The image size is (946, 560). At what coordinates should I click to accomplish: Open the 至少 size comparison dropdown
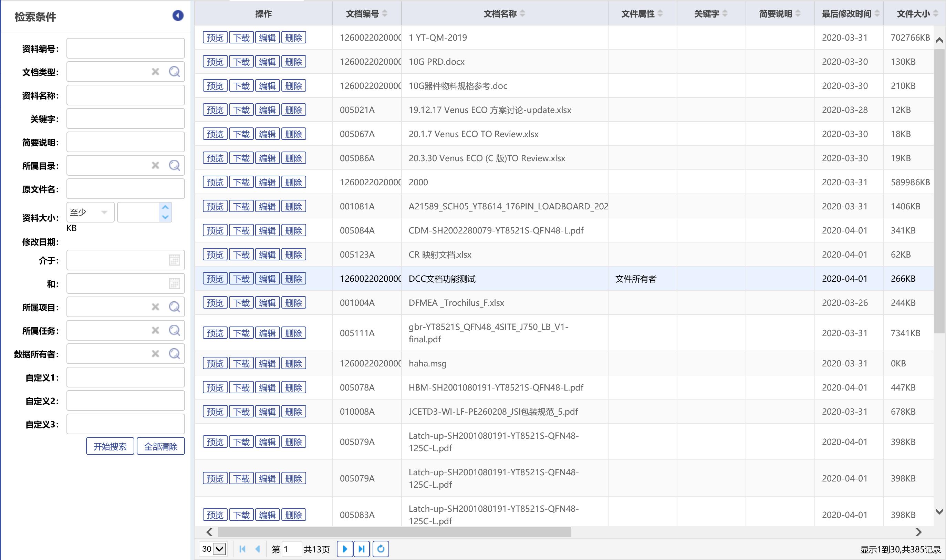(x=104, y=212)
